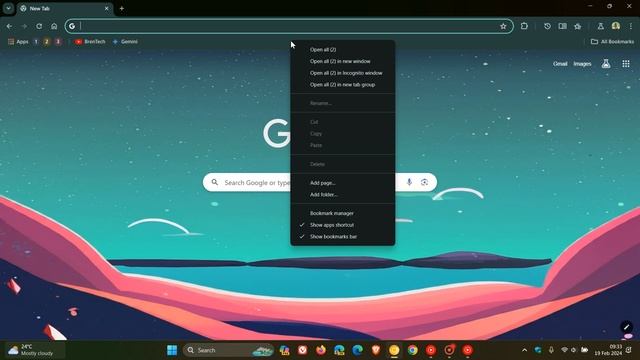Bookmark this tab with the star icon
640x360 pixels.
(x=503, y=26)
